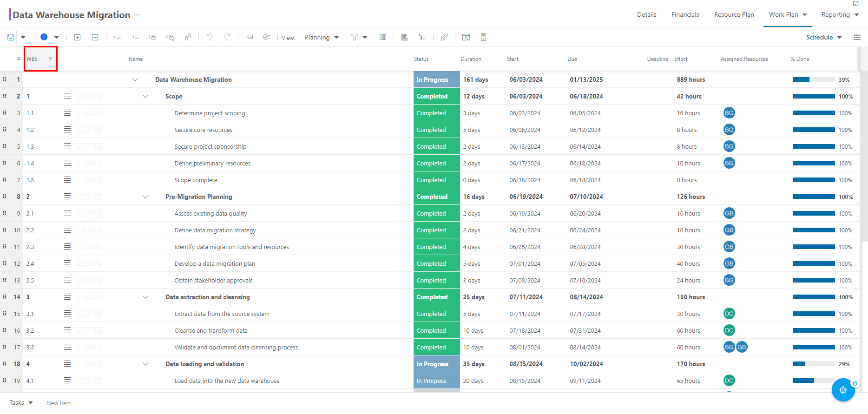Viewport: 868px width, 414px height.
Task: Click In Progress status of Data loading and validation
Action: (436, 364)
